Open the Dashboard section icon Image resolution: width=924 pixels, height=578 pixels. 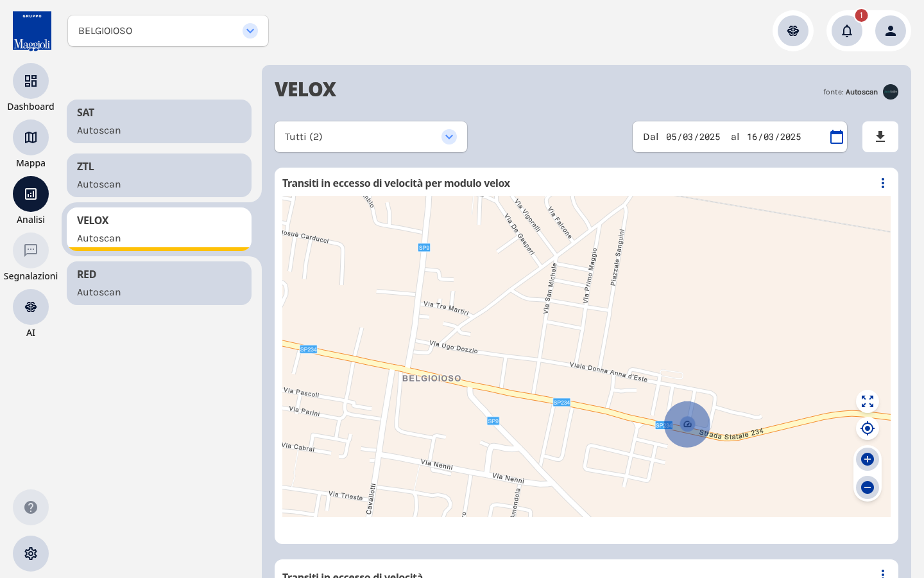31,81
